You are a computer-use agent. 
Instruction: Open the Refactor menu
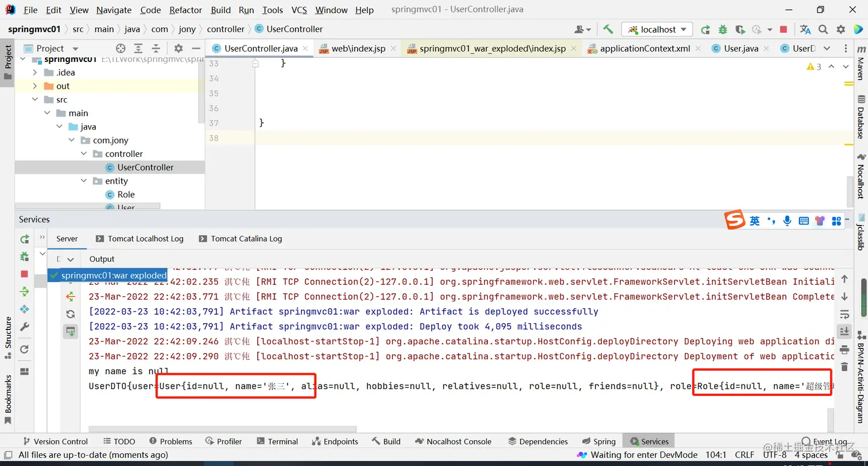click(x=185, y=10)
